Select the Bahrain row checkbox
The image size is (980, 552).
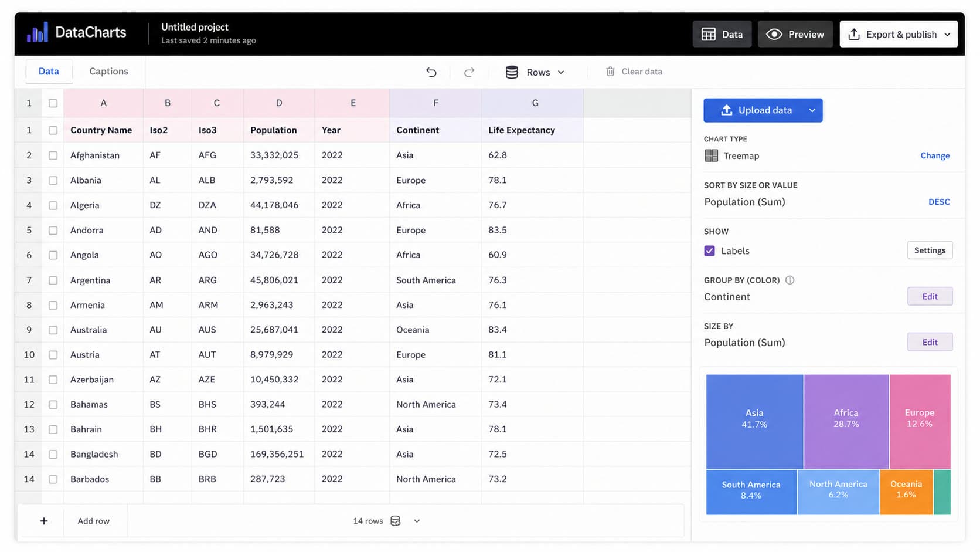[x=53, y=429]
